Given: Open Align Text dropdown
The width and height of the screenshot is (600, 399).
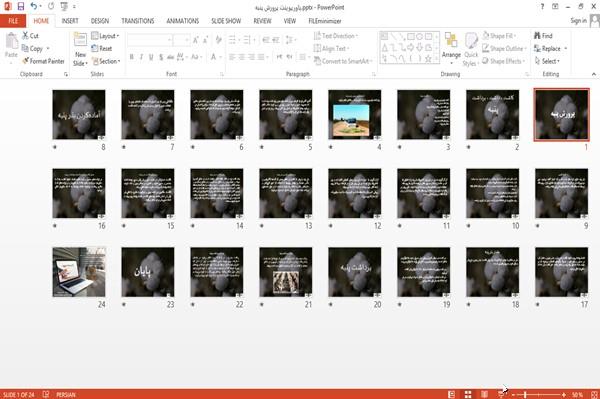Looking at the screenshot, I should click(331, 48).
